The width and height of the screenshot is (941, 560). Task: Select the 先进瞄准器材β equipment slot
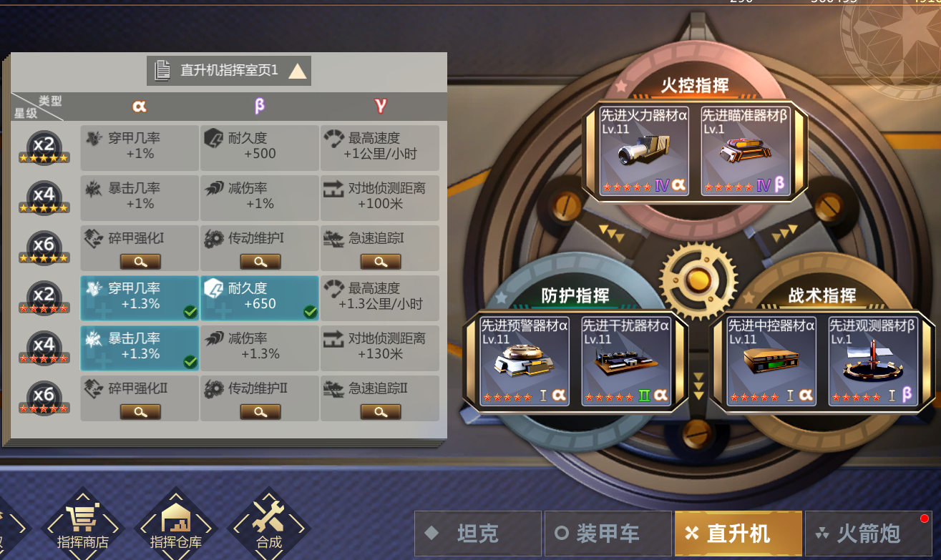click(x=745, y=151)
